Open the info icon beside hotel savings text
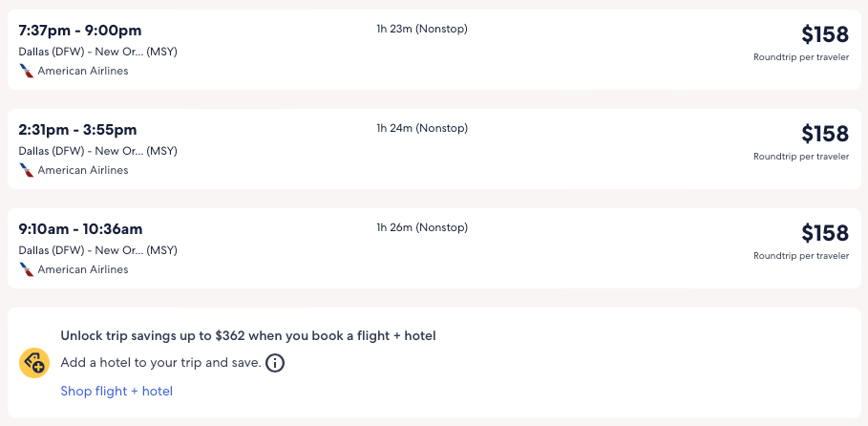The height and width of the screenshot is (426, 868). [x=275, y=363]
